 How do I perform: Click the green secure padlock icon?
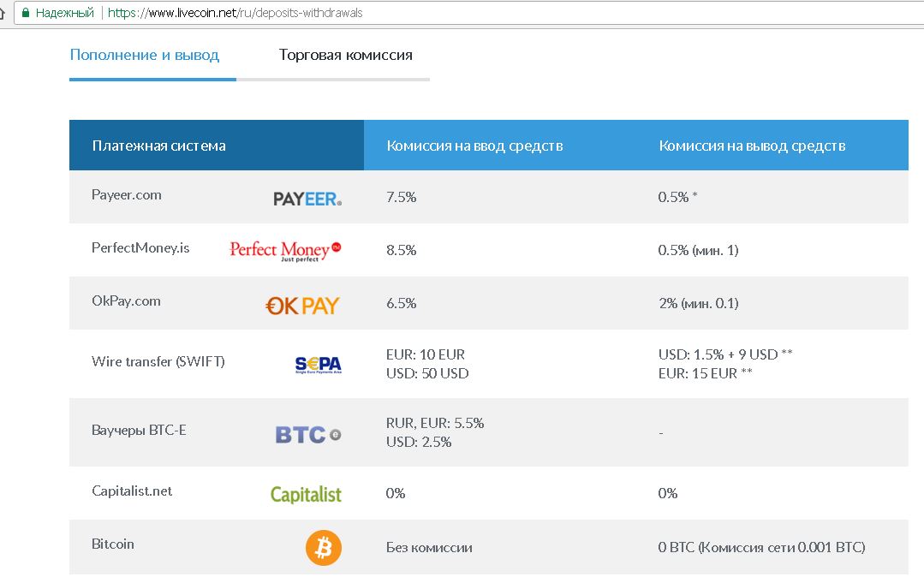[25, 13]
